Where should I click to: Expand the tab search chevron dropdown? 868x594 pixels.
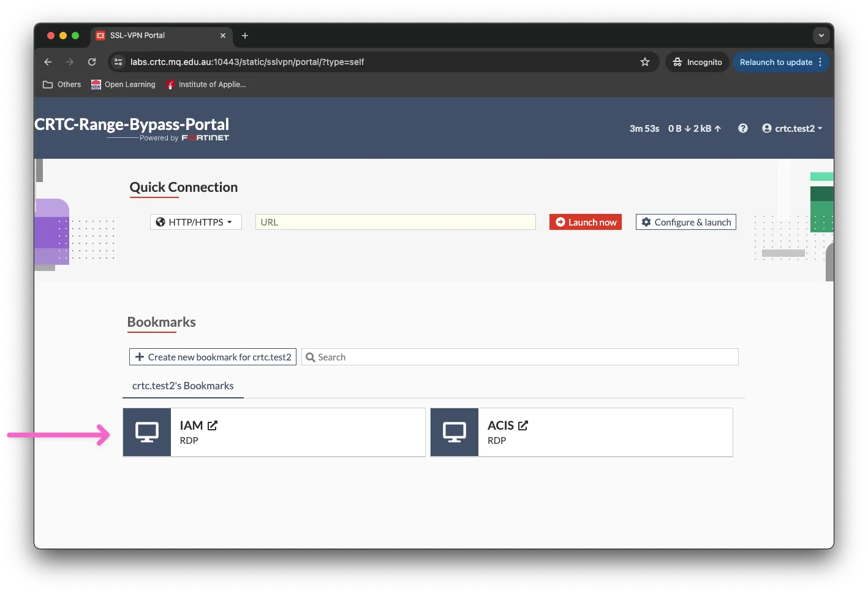click(x=821, y=36)
